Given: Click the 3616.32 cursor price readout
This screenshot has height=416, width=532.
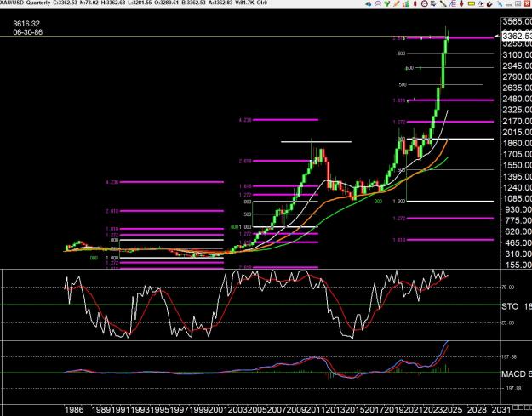Looking at the screenshot, I should (x=26, y=24).
